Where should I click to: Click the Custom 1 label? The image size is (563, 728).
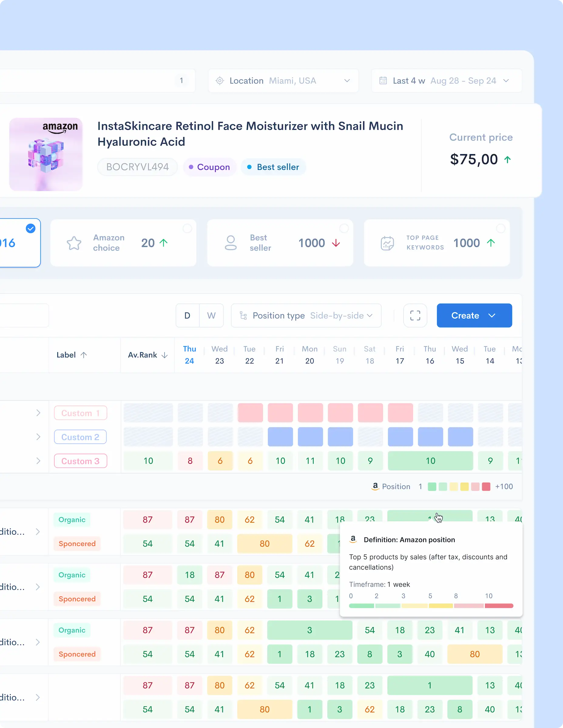81,413
